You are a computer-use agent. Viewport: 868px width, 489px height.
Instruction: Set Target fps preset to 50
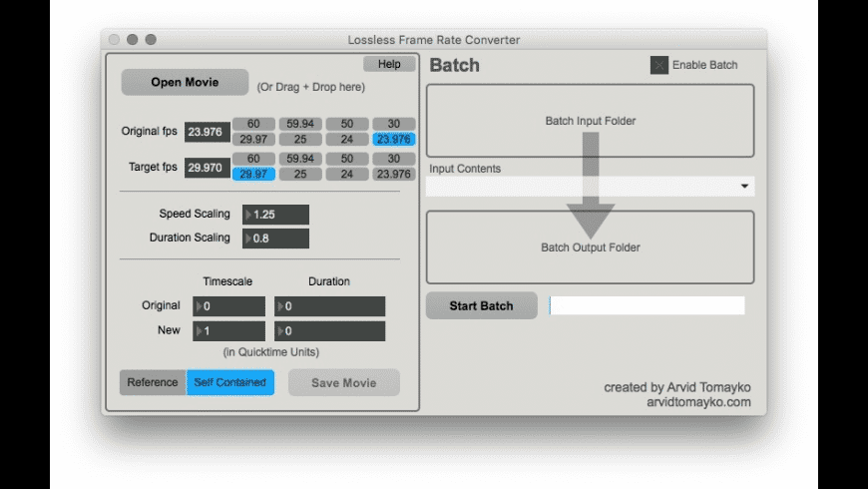coord(347,159)
